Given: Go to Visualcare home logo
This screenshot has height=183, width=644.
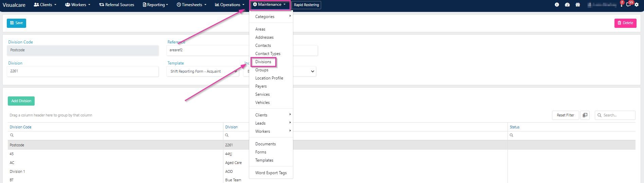Looking at the screenshot, I should tap(14, 5).
